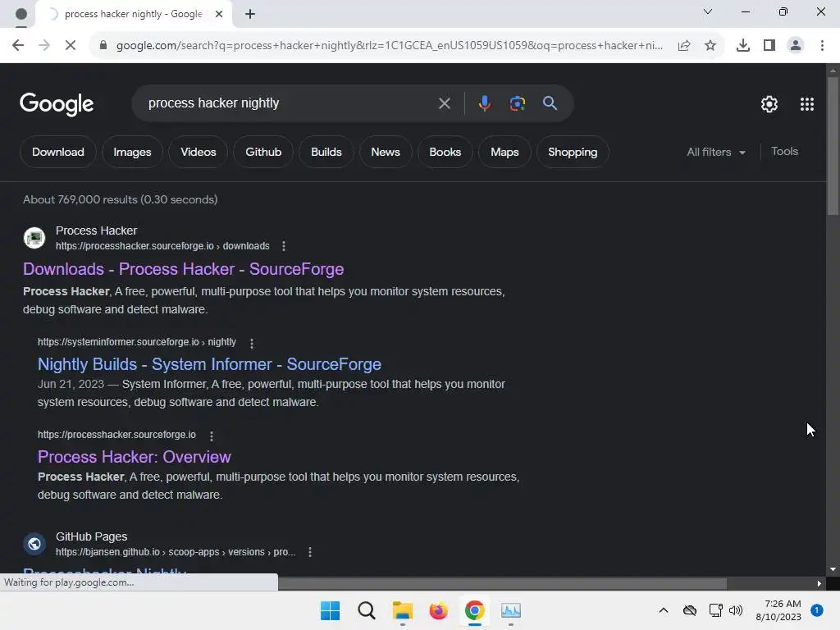
Task: Click the Process Hacker site favicon
Action: 34,238
